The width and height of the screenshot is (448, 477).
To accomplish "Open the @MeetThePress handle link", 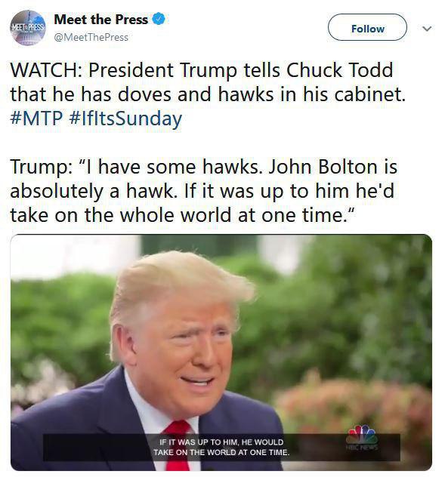I will (x=91, y=38).
